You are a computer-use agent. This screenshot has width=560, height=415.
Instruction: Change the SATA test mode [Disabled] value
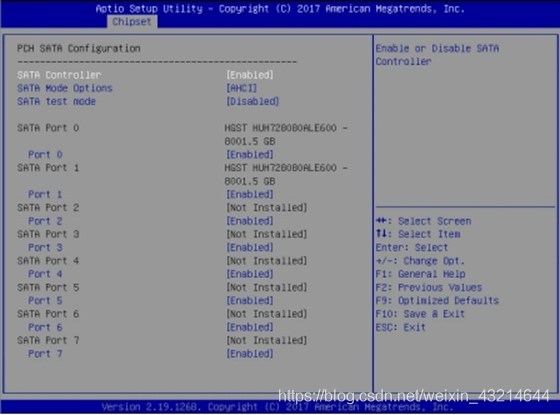[252, 101]
